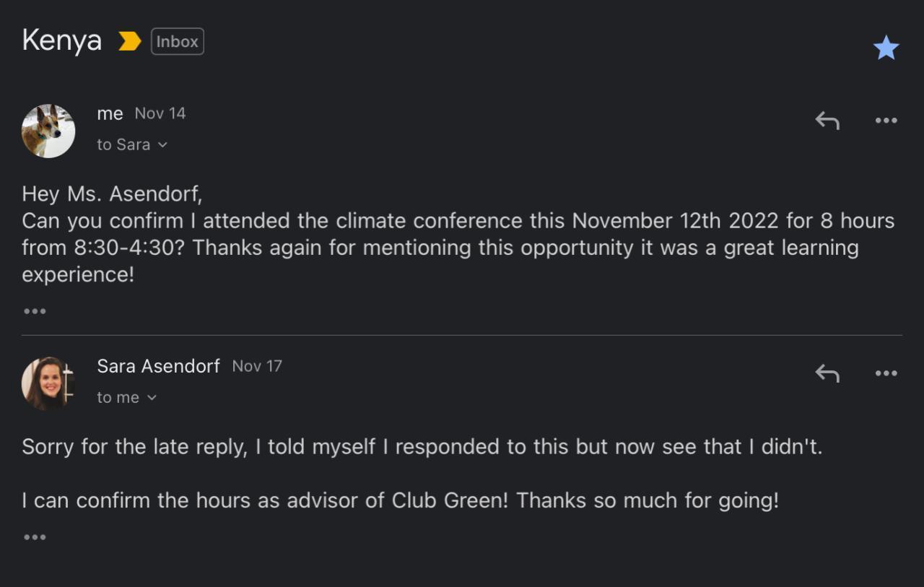Toggle the blue star on Kenya thread
This screenshot has height=587, width=924.
(x=886, y=48)
